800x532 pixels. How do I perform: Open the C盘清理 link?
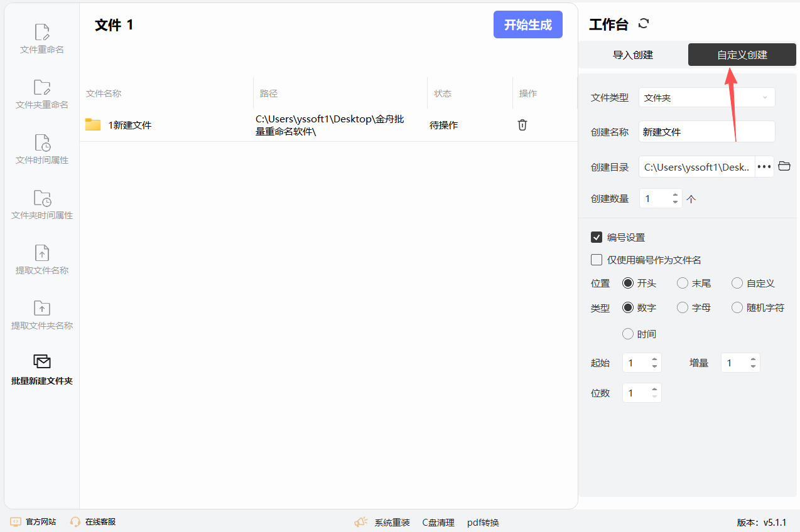[x=438, y=523]
